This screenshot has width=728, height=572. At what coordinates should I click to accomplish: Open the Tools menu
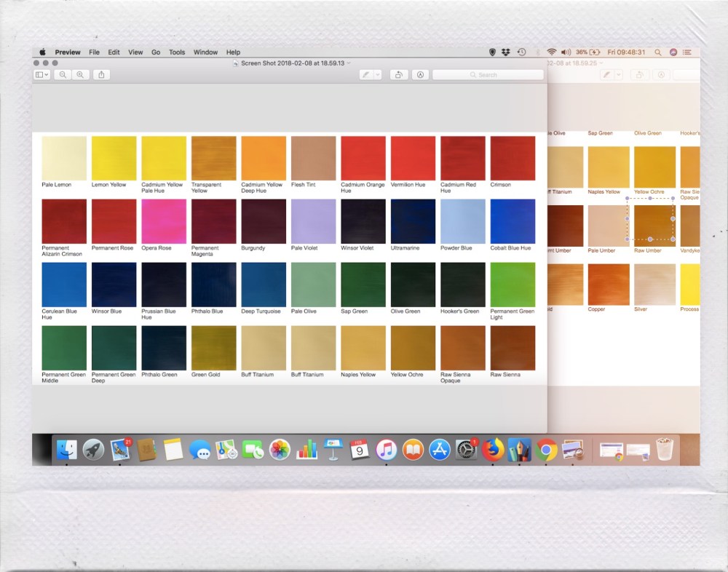pos(177,52)
